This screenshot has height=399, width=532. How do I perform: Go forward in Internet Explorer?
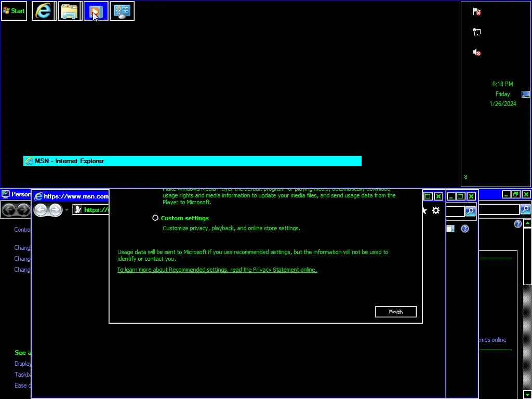pos(56,210)
